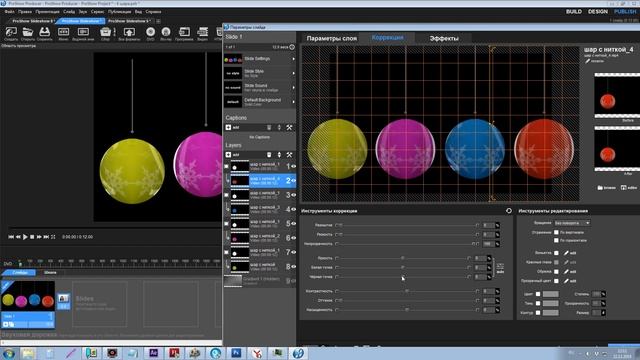Delete caption using Captions trash icon

coord(269,127)
